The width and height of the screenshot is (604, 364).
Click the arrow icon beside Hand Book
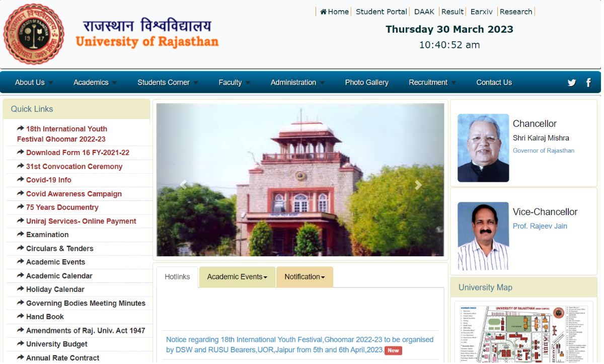click(21, 316)
